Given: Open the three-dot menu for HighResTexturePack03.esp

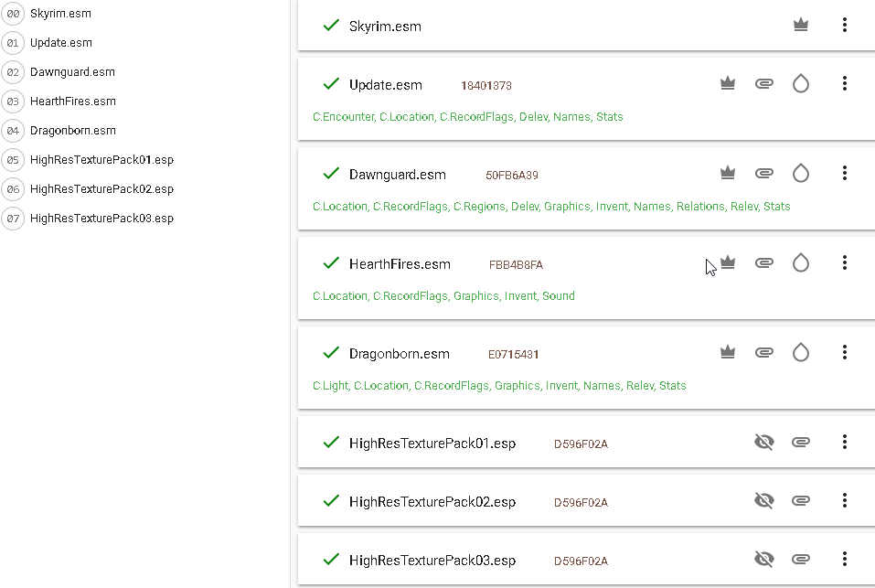Looking at the screenshot, I should coord(844,559).
